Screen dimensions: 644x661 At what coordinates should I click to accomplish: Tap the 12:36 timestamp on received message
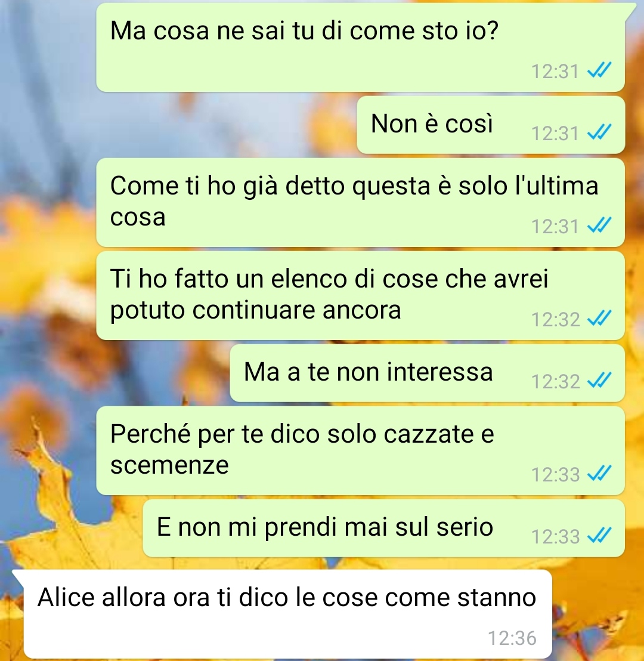click(512, 638)
